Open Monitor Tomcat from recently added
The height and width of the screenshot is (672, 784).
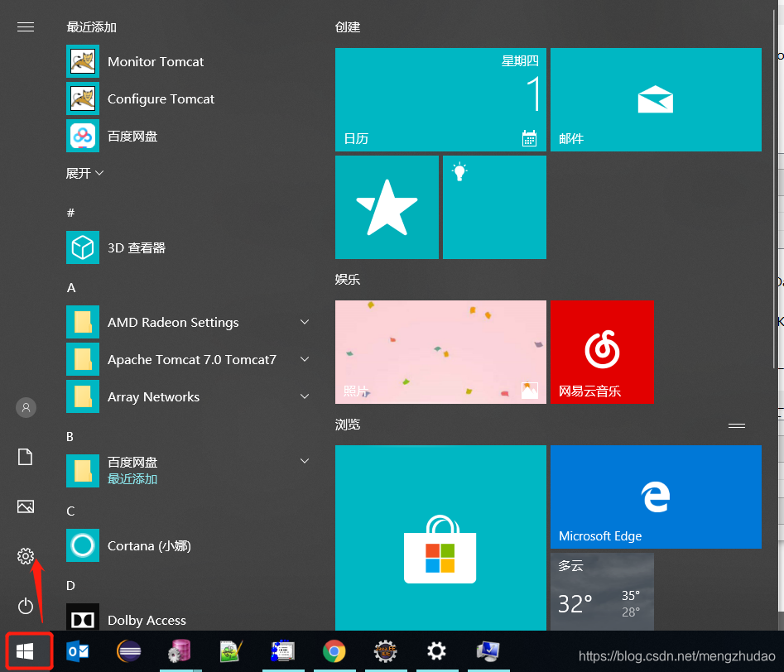click(187, 61)
